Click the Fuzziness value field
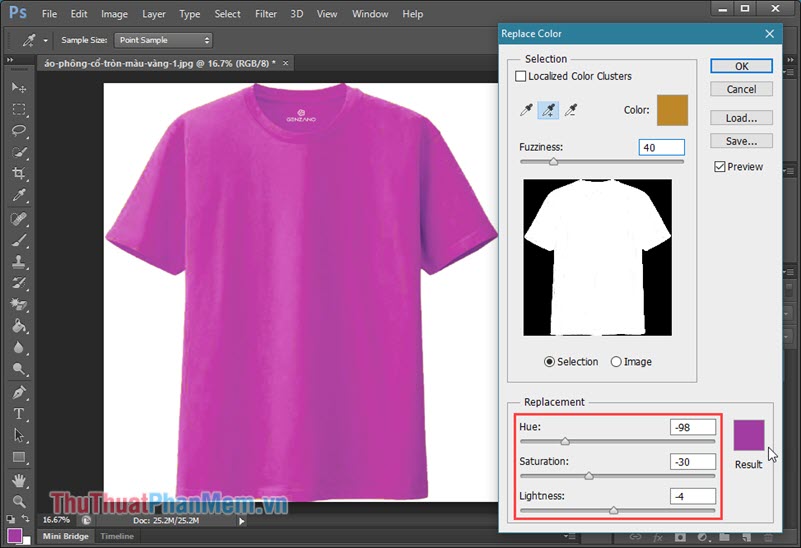 tap(662, 148)
